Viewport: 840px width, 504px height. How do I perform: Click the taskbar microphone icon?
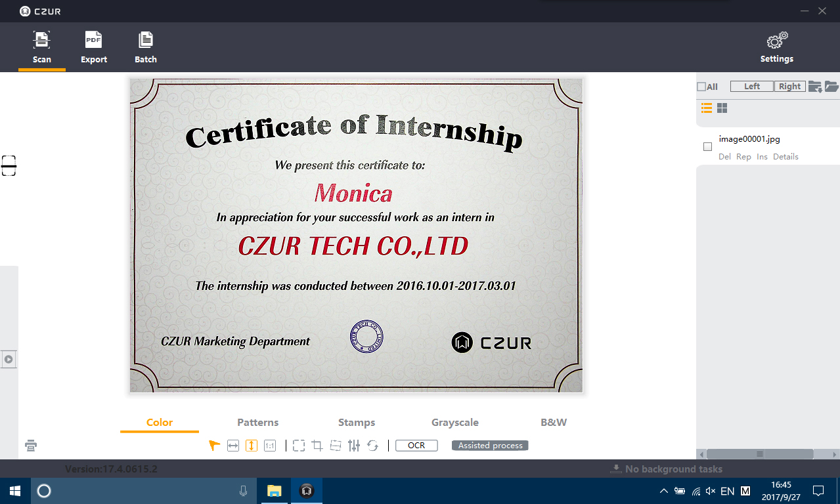pos(243,491)
